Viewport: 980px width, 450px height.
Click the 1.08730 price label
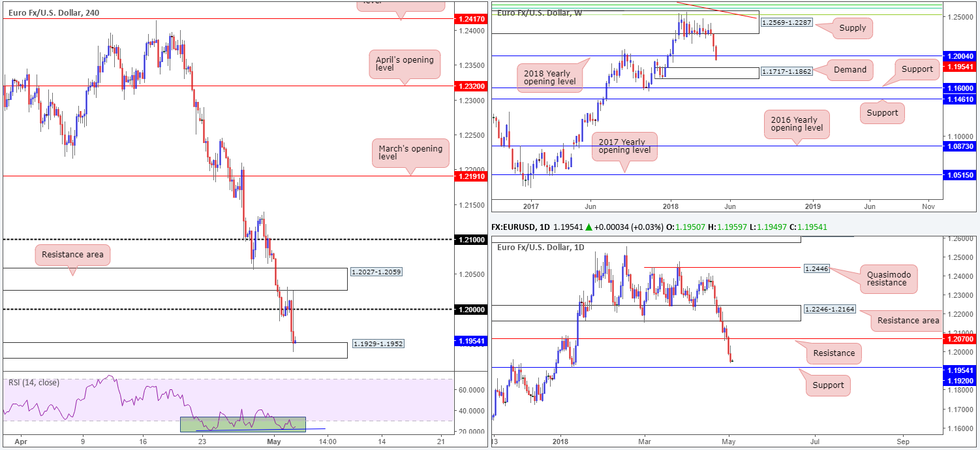click(960, 146)
